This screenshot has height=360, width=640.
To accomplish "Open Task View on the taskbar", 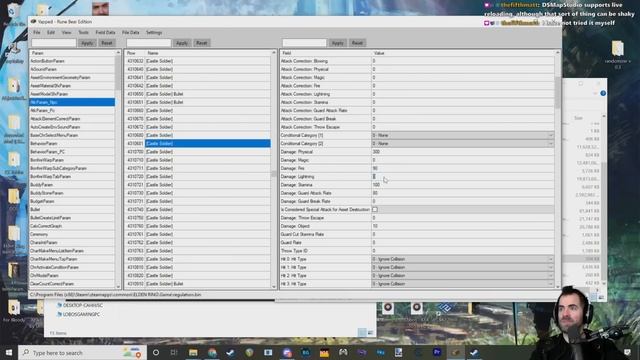I will (174, 353).
